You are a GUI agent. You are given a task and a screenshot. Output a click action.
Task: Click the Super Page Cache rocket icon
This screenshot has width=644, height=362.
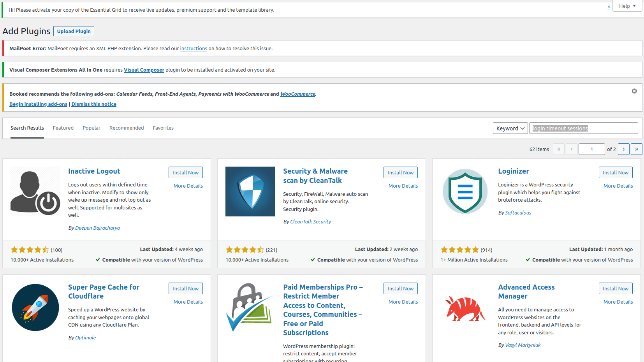click(x=35, y=308)
